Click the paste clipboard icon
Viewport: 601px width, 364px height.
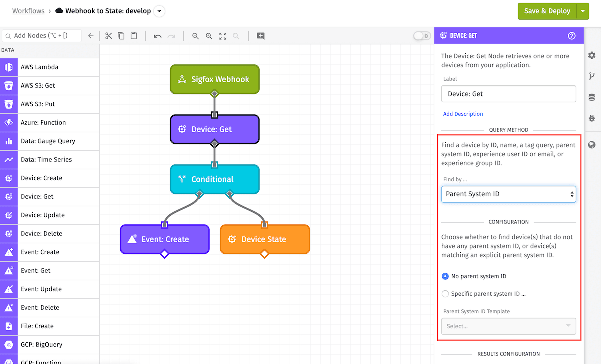pos(134,36)
